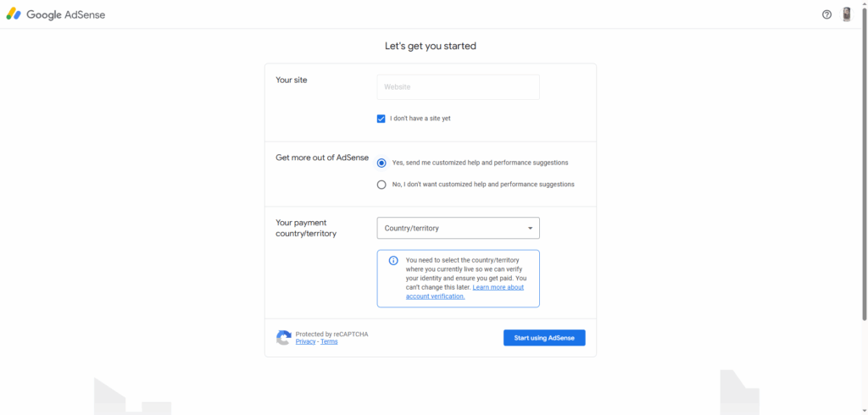Click the info icon in the notice box
Screen dimensions: 868x415
click(x=393, y=261)
